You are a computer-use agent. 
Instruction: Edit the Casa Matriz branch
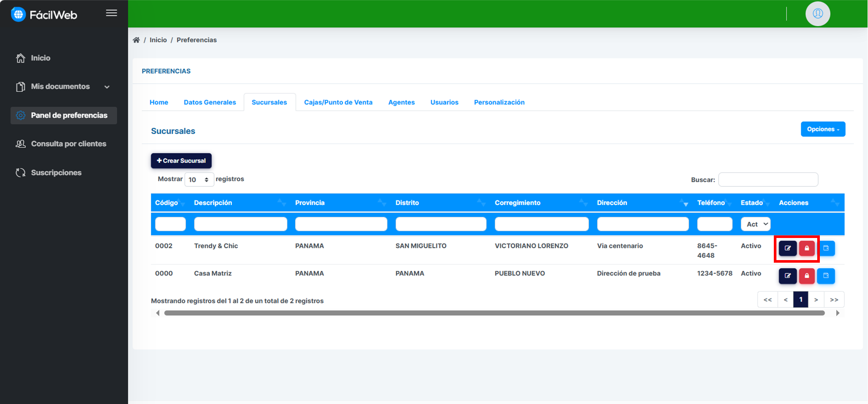click(x=787, y=276)
